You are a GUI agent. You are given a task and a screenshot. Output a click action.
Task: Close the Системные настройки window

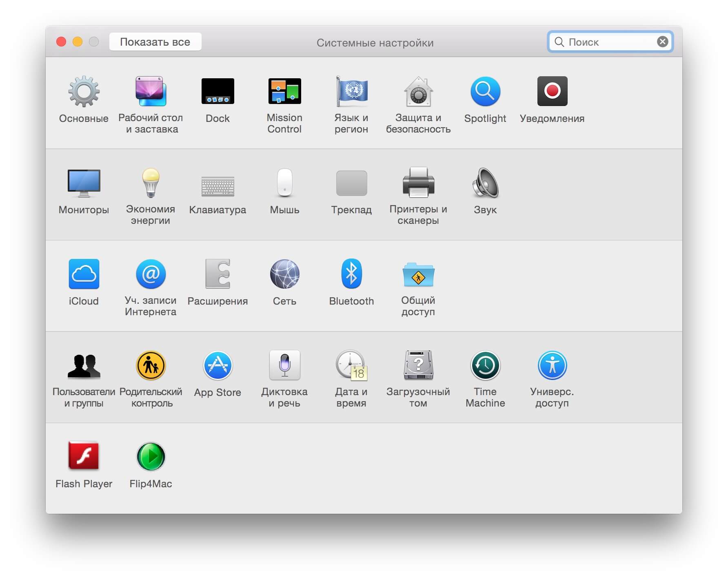point(61,42)
